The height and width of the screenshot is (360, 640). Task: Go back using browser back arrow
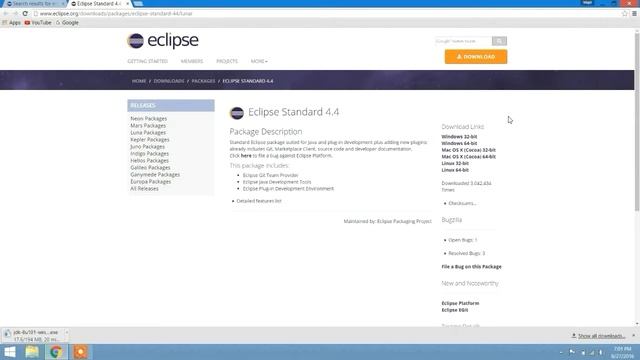6,13
